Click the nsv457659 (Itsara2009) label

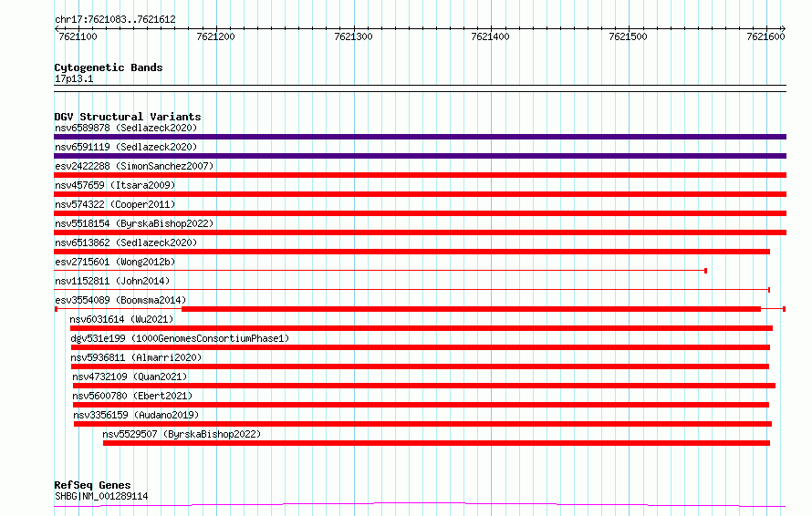tap(115, 185)
